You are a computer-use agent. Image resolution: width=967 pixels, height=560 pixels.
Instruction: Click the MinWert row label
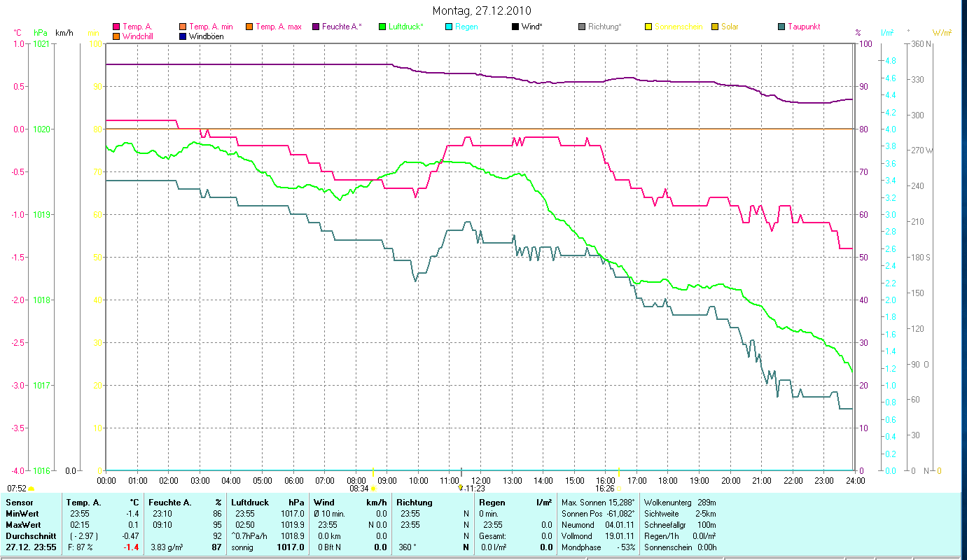point(22,514)
